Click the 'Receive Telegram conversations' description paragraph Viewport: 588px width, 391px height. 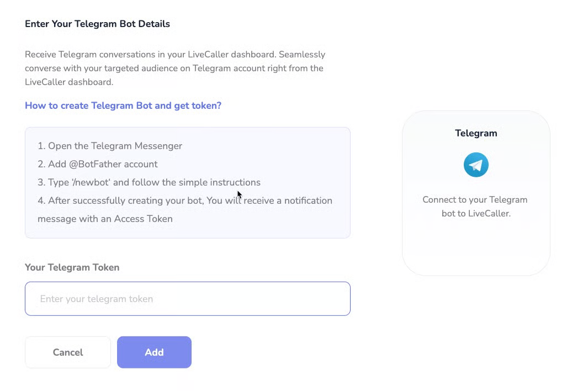[174, 68]
